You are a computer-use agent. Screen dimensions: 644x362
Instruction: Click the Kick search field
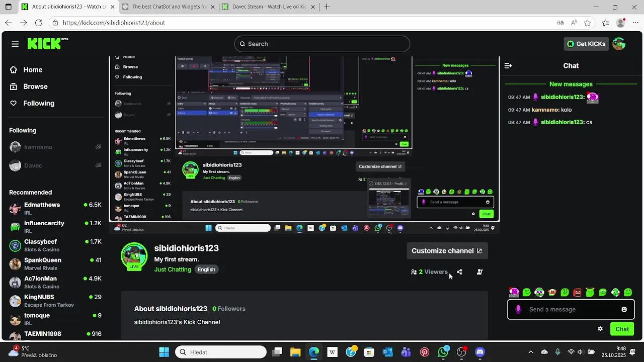pyautogui.click(x=322, y=44)
